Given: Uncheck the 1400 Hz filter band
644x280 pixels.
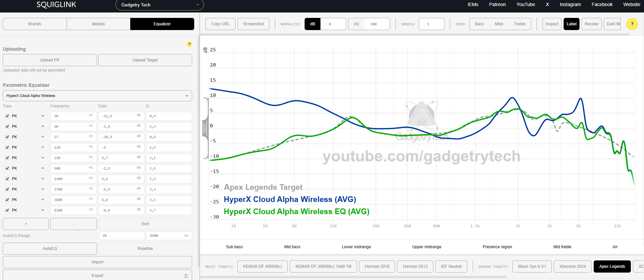Looking at the screenshot, I should pyautogui.click(x=7, y=179).
